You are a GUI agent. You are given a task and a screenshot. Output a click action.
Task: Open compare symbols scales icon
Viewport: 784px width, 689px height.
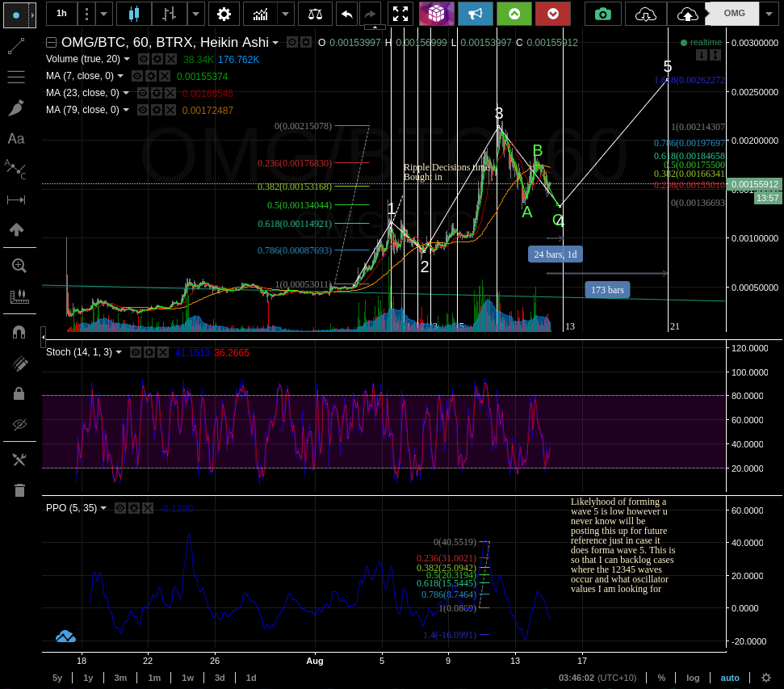tap(315, 14)
